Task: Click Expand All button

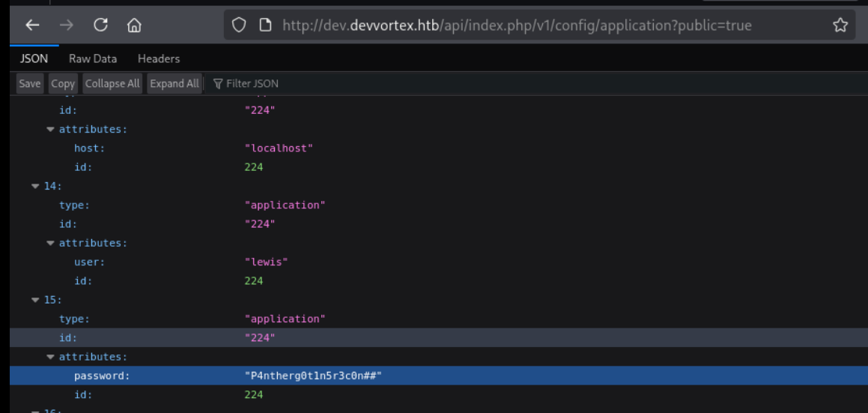Action: [174, 84]
